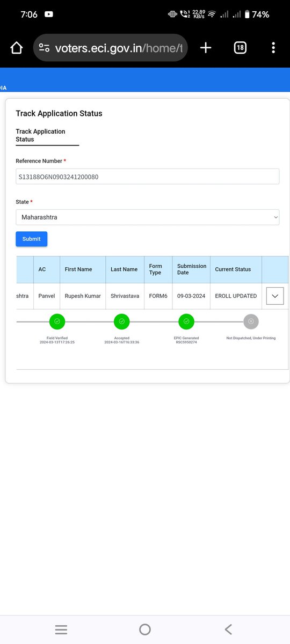
Task: Click the grey Not Dispatched status icon
Action: pyautogui.click(x=251, y=321)
